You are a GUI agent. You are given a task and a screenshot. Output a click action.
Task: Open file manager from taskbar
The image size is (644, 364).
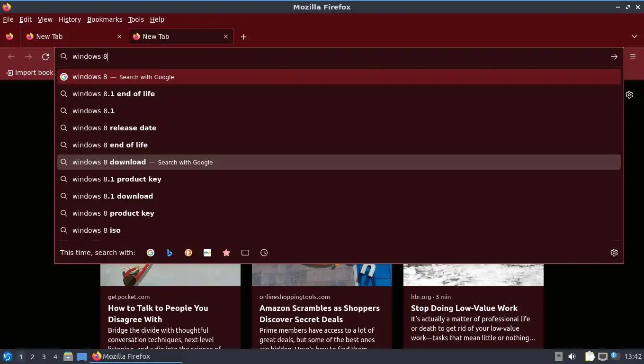(x=68, y=356)
